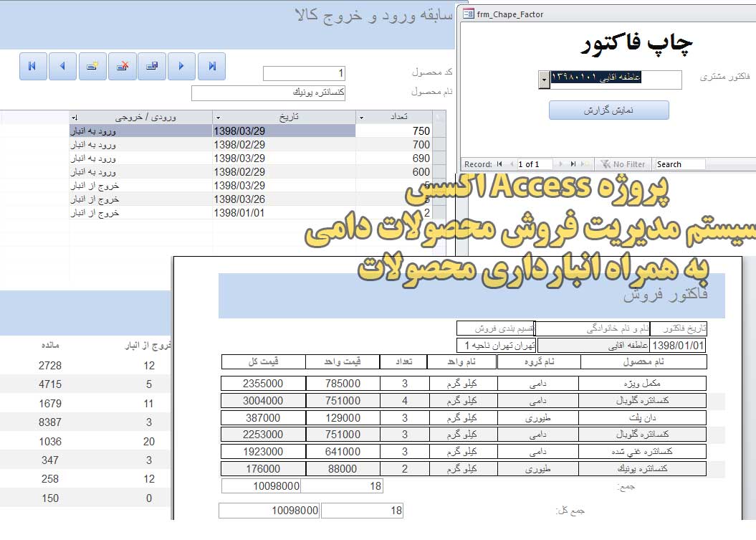This screenshot has width=756, height=540.
Task: Click the نام محصول text field
Action: 269,93
